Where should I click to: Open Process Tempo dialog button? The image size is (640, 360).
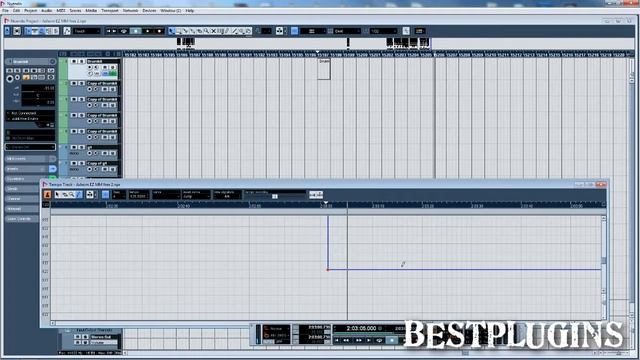(316, 195)
